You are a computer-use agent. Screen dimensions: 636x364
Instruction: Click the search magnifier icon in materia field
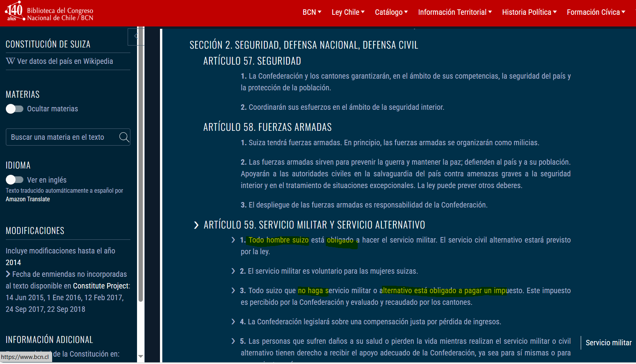(124, 137)
